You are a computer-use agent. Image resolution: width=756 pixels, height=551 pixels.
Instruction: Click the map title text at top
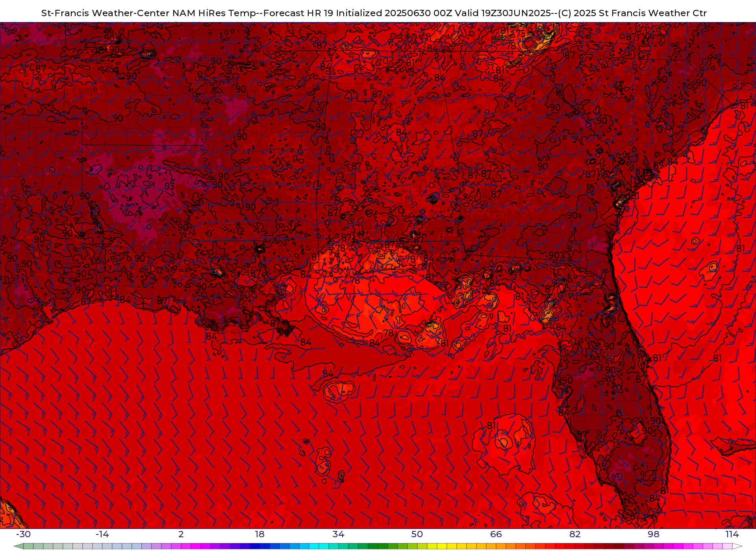pyautogui.click(x=374, y=13)
